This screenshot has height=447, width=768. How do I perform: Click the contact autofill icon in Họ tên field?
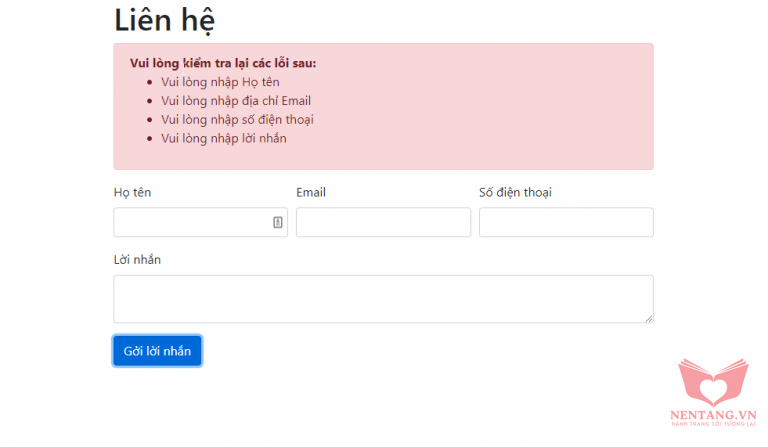[x=278, y=222]
